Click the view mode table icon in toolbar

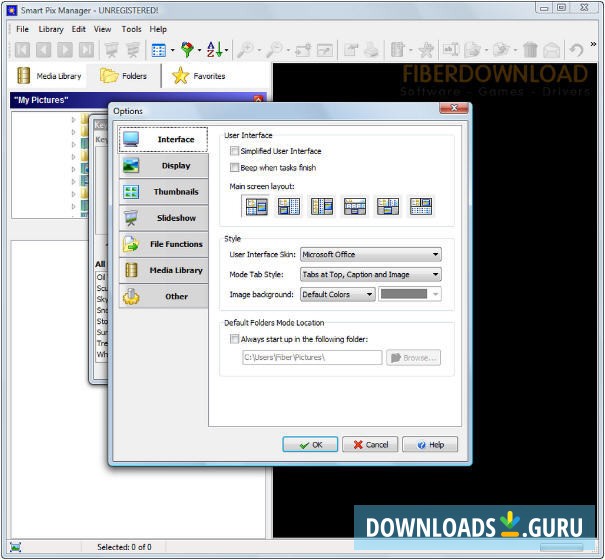[159, 50]
